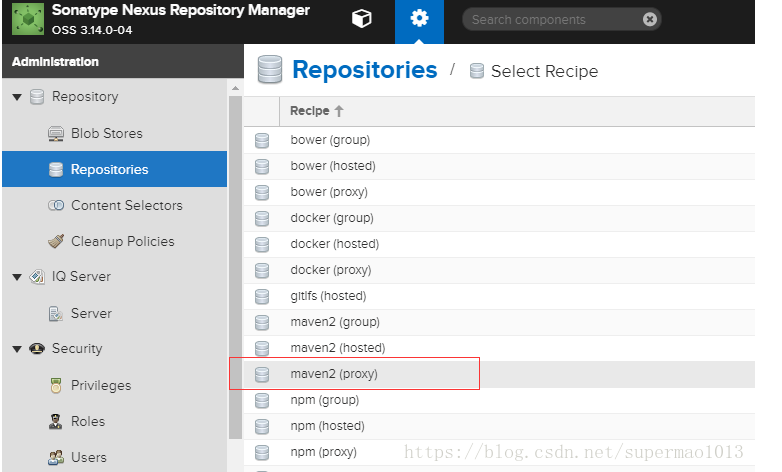Image resolution: width=782 pixels, height=472 pixels.
Task: Select the npm (proxy) recipe
Action: (x=499, y=452)
